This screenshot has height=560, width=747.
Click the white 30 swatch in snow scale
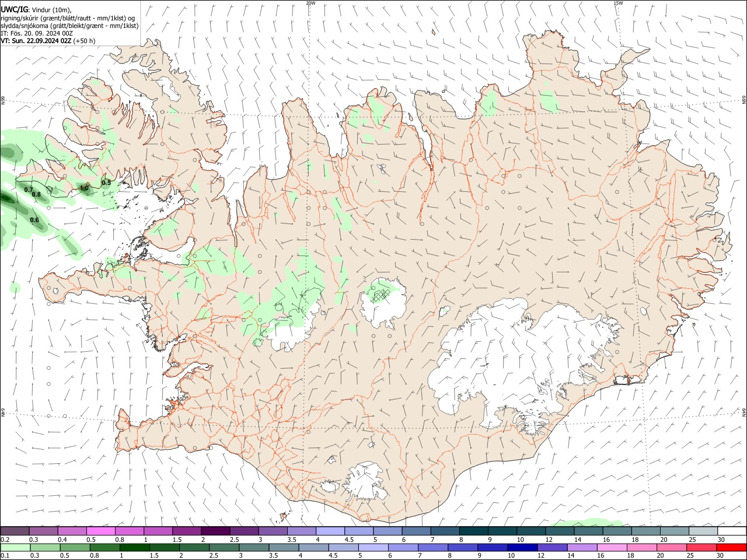(x=732, y=531)
